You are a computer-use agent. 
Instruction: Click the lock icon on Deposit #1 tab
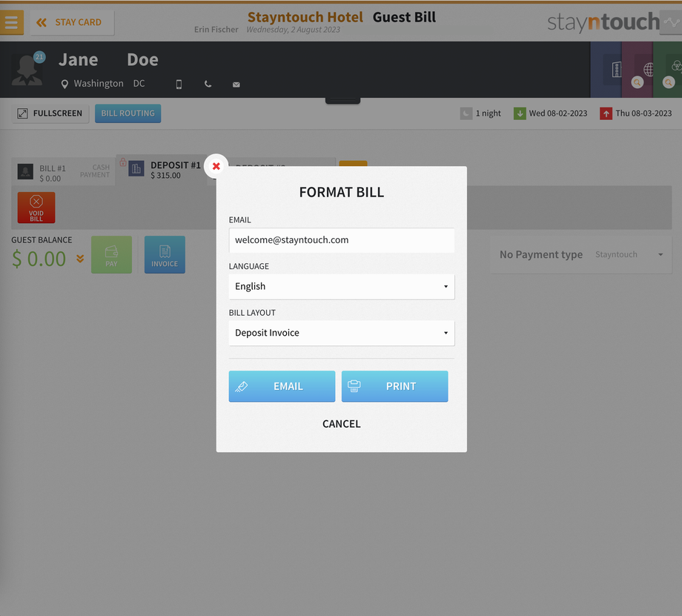click(123, 162)
